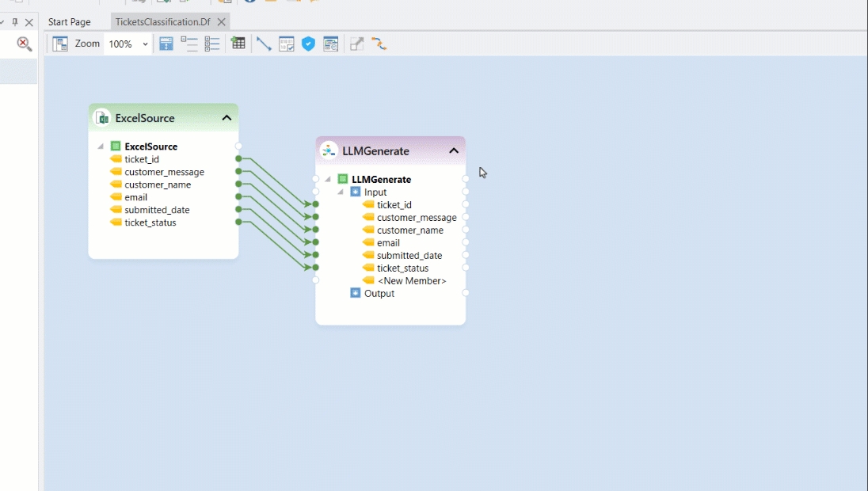Click customer_message field in ExcelSource

tap(164, 172)
